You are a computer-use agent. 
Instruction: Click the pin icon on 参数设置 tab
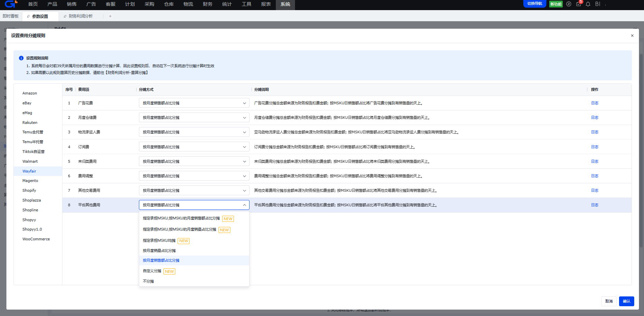28,16
